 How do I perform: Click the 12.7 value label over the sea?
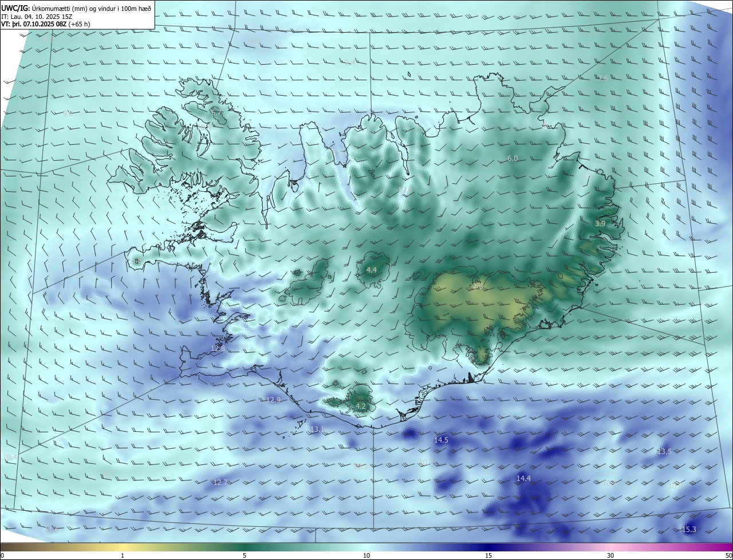pyautogui.click(x=220, y=483)
